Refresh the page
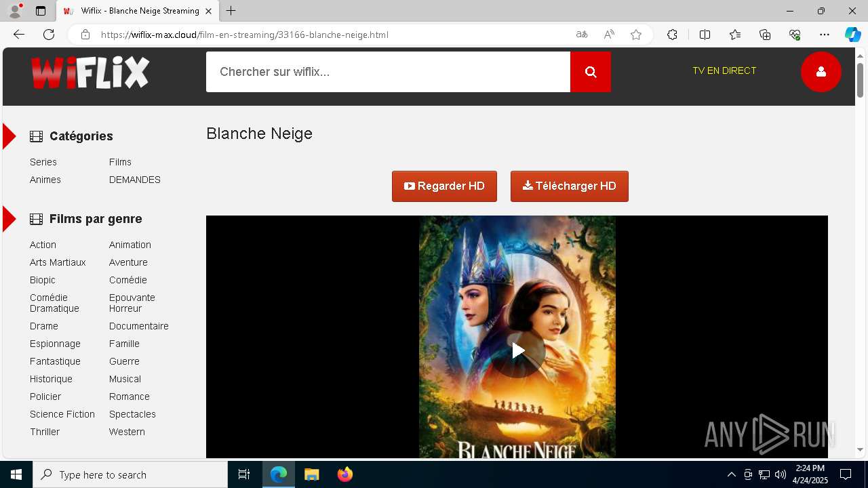Viewport: 868px width, 488px height. (x=49, y=35)
